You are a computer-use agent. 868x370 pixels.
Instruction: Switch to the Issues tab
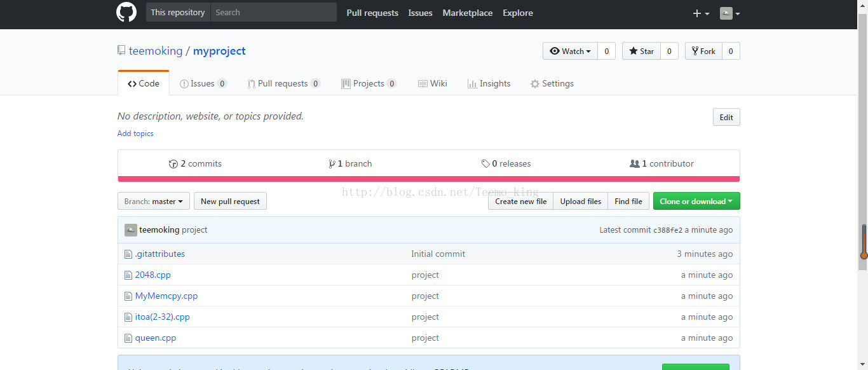click(x=203, y=83)
